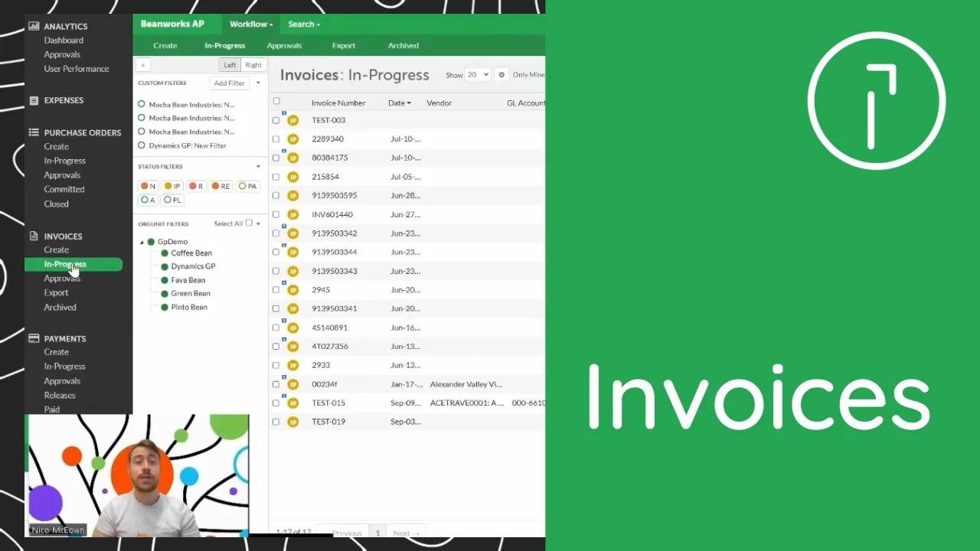Toggle the Select All orgunit checkbox
This screenshot has height=551, width=980.
click(x=249, y=223)
